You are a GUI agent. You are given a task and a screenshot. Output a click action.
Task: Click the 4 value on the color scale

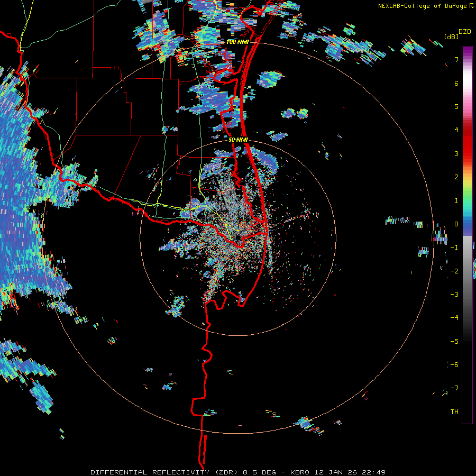[x=456, y=130]
